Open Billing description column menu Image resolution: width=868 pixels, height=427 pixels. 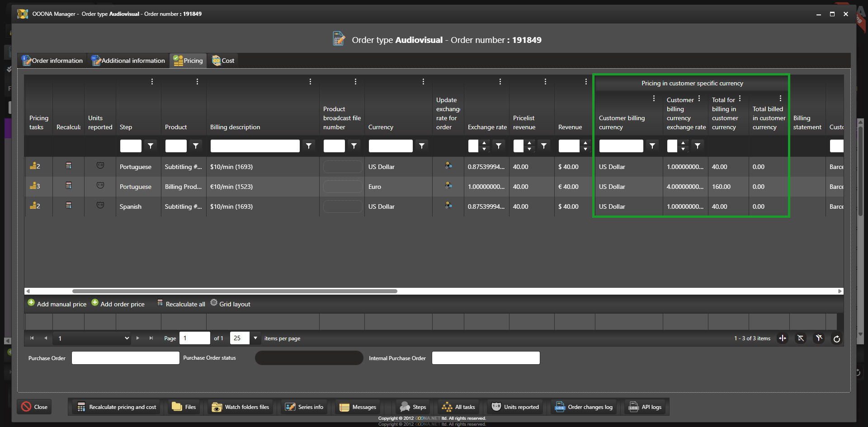tap(310, 82)
